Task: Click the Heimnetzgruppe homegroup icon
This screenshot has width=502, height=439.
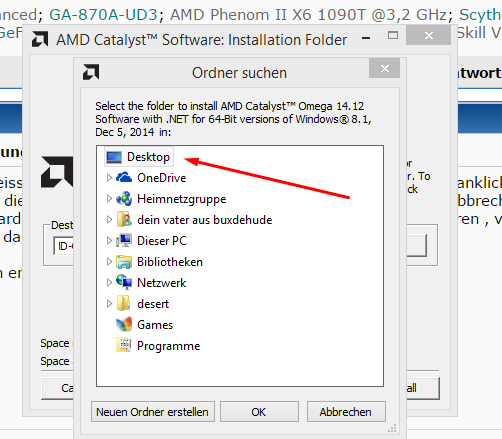Action: [124, 199]
